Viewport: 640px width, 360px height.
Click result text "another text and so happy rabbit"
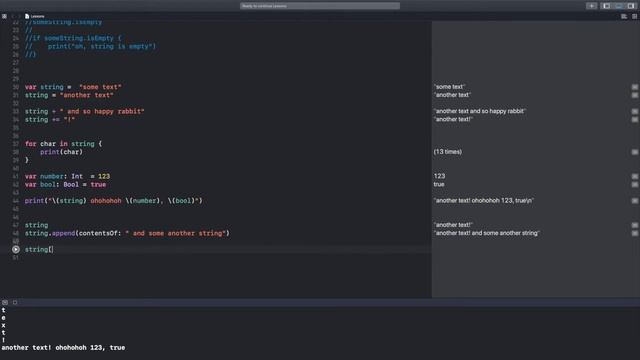click(480, 111)
